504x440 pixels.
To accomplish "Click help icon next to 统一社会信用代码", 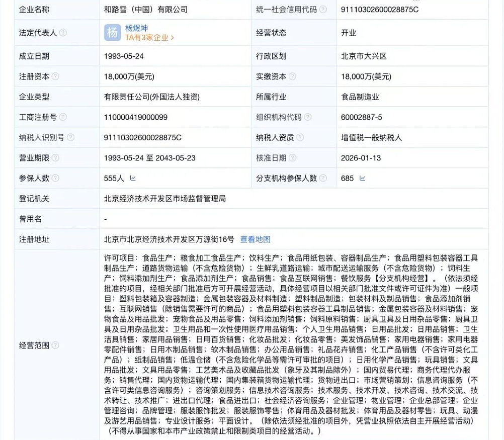I will (x=323, y=10).
